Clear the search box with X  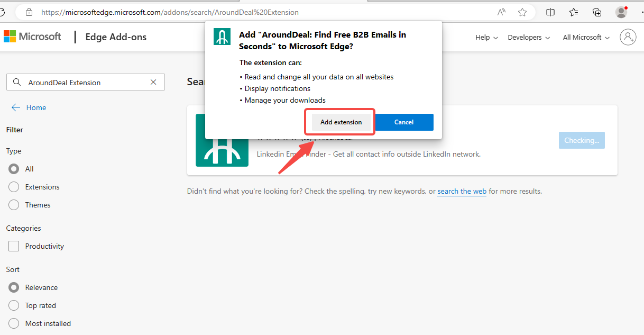pyautogui.click(x=153, y=82)
